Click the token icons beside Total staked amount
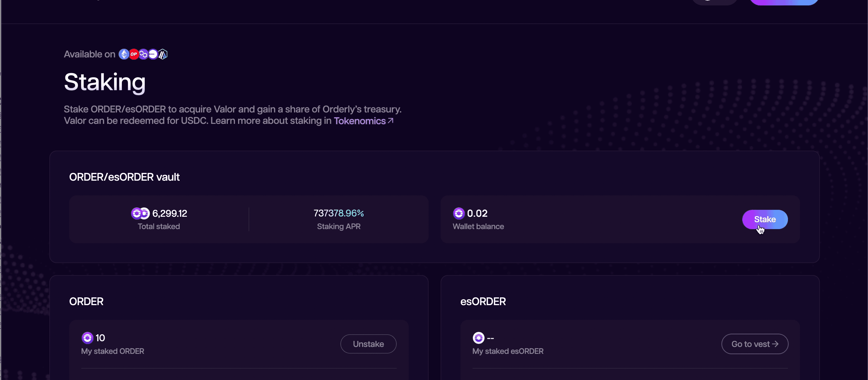This screenshot has width=868, height=380. pos(140,213)
